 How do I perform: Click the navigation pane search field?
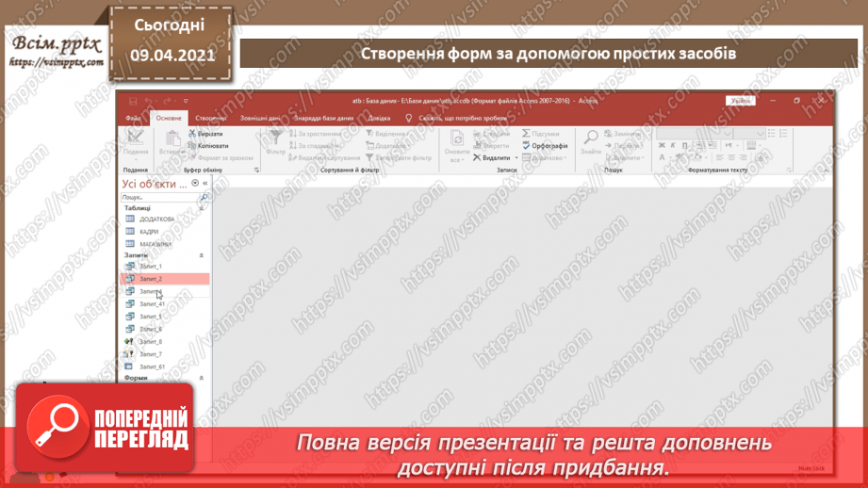[158, 198]
